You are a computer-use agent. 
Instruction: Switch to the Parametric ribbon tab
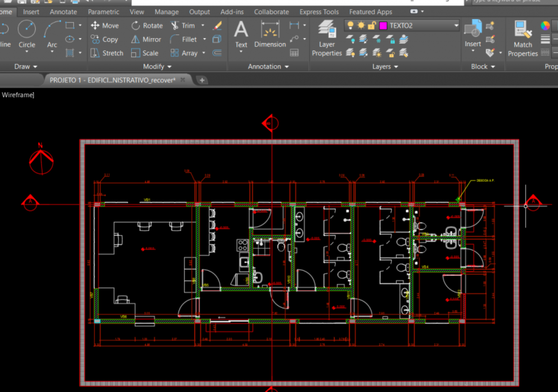(103, 12)
